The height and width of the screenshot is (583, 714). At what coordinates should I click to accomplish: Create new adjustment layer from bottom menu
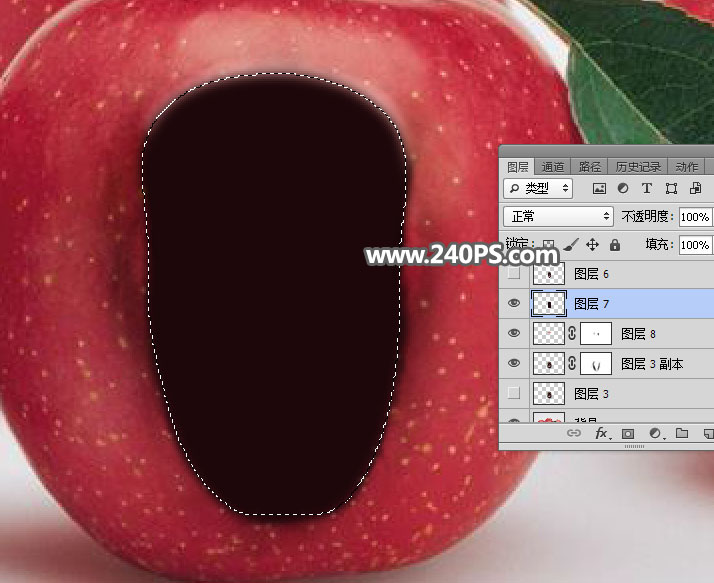pyautogui.click(x=655, y=434)
